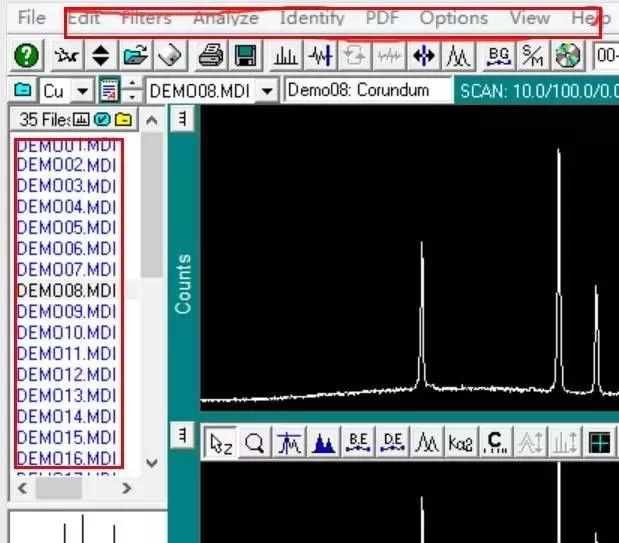This screenshot has height=543, width=619.
Task: Select the magnifier zoom tool
Action: (x=254, y=443)
